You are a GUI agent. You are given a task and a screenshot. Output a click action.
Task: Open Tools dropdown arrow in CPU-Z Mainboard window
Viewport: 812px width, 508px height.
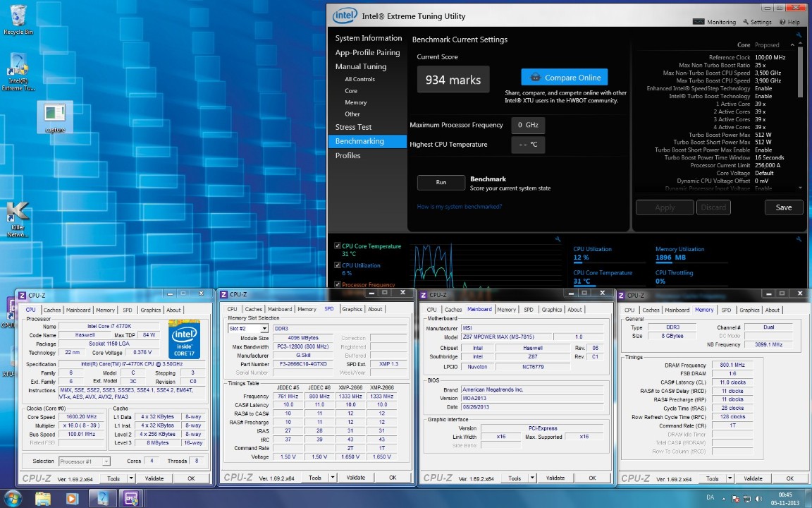[532, 478]
